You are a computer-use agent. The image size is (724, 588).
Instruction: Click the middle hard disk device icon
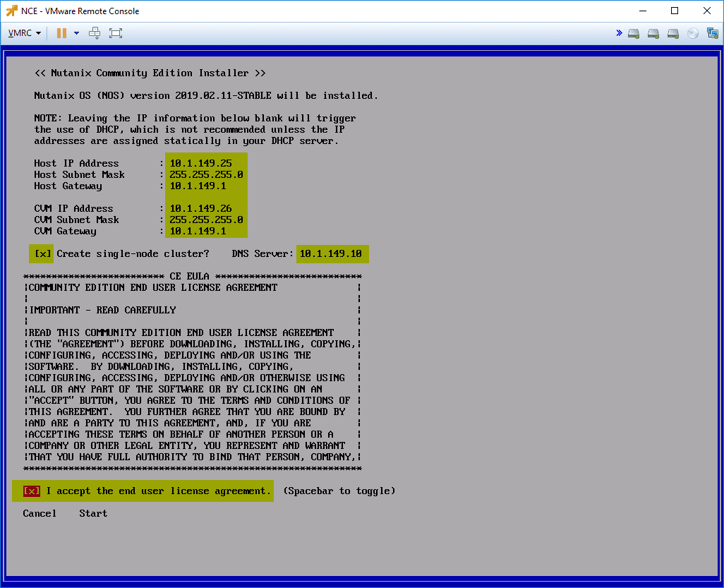(x=653, y=33)
